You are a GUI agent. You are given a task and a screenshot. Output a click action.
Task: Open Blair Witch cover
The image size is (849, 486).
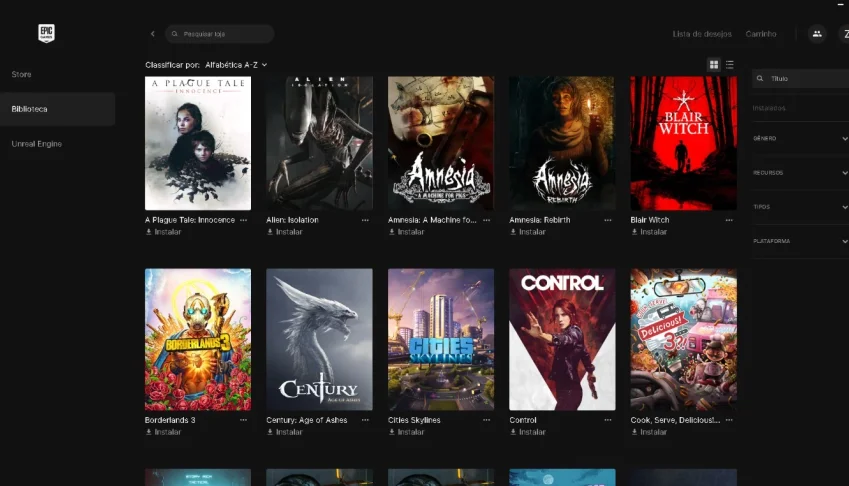pos(683,143)
